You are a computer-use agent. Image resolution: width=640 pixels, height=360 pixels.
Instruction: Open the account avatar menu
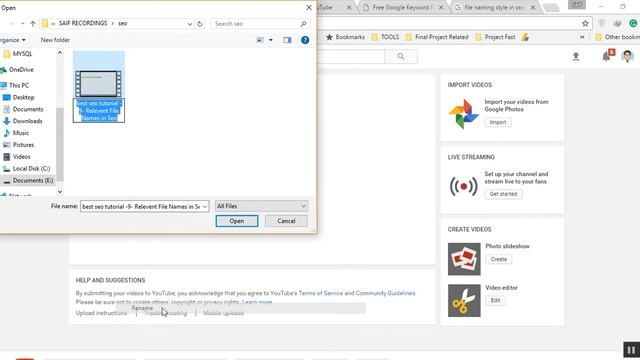coord(627,56)
